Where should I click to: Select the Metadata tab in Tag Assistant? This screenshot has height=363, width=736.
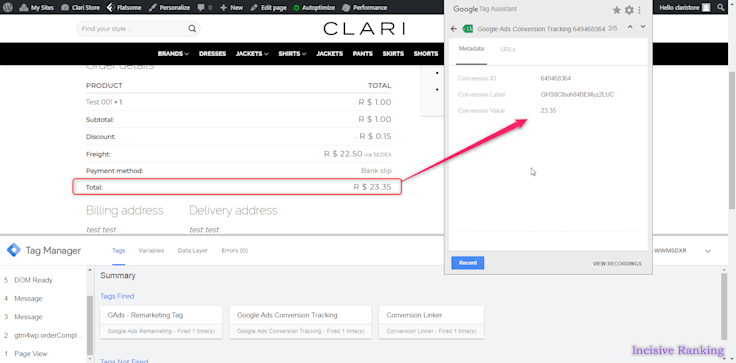click(471, 49)
